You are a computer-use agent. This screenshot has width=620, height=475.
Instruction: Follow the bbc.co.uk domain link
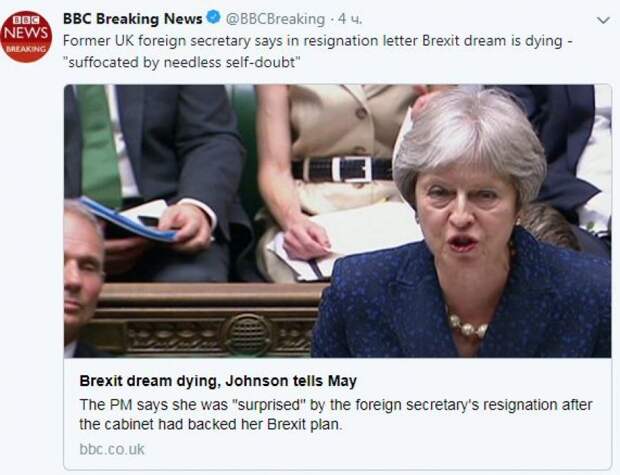(x=112, y=449)
